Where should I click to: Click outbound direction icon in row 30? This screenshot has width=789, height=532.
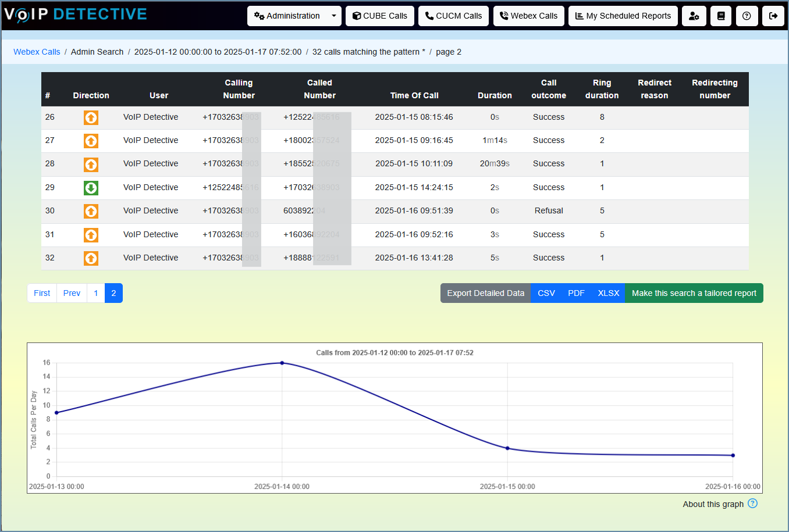(x=91, y=211)
